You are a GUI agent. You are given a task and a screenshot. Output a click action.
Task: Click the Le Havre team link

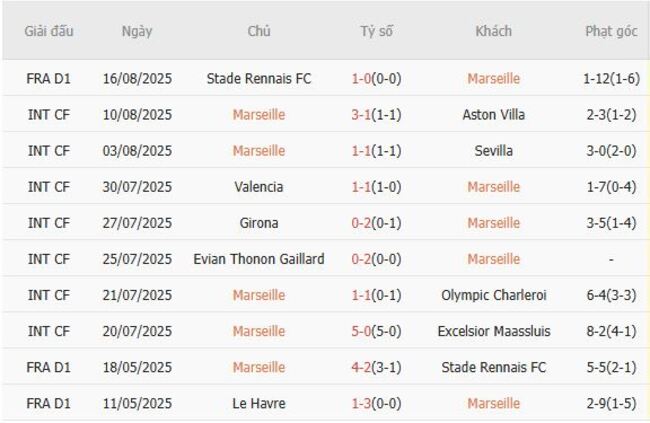tap(259, 404)
